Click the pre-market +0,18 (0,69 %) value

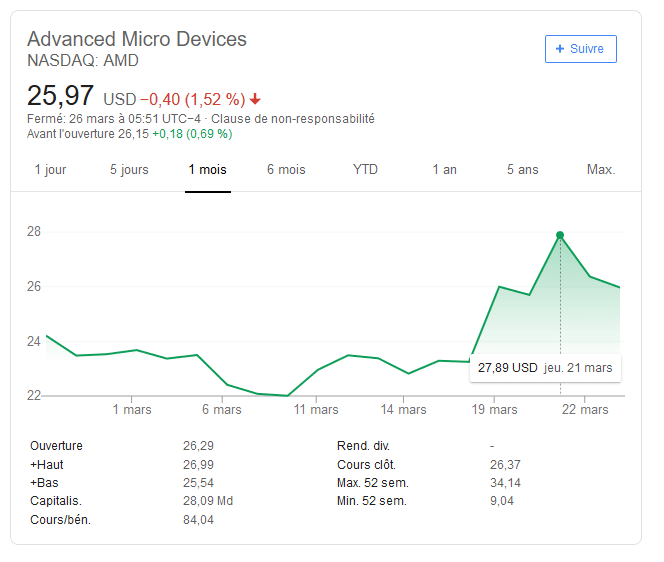(x=192, y=134)
